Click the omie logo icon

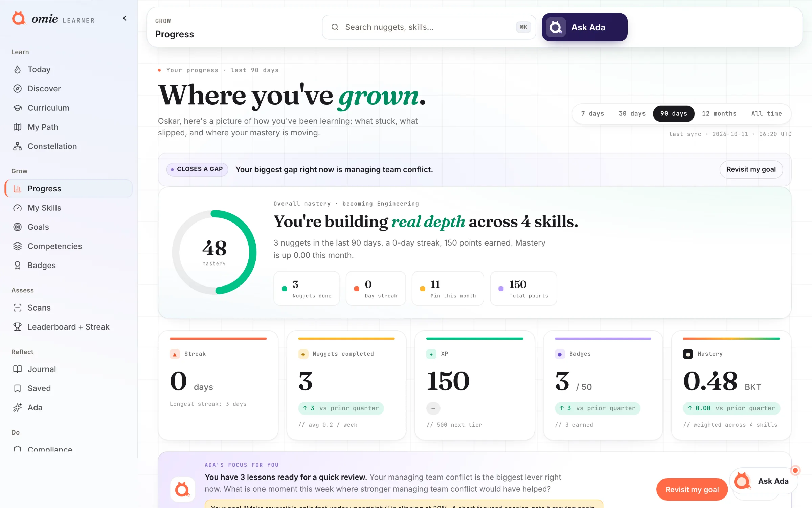(19, 18)
